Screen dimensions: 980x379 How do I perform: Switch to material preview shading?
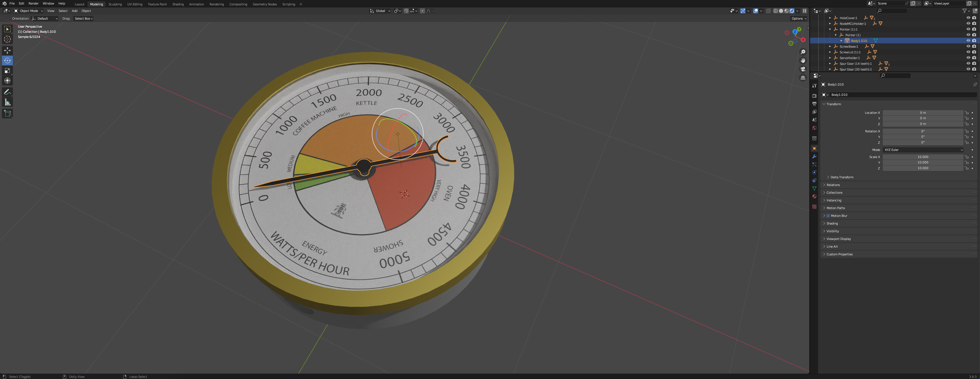pos(786,11)
